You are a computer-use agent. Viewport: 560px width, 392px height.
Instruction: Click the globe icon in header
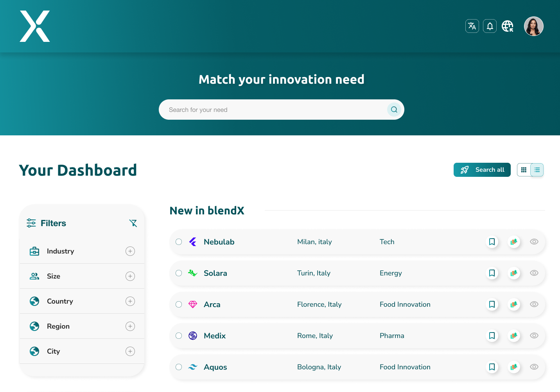[x=508, y=26]
